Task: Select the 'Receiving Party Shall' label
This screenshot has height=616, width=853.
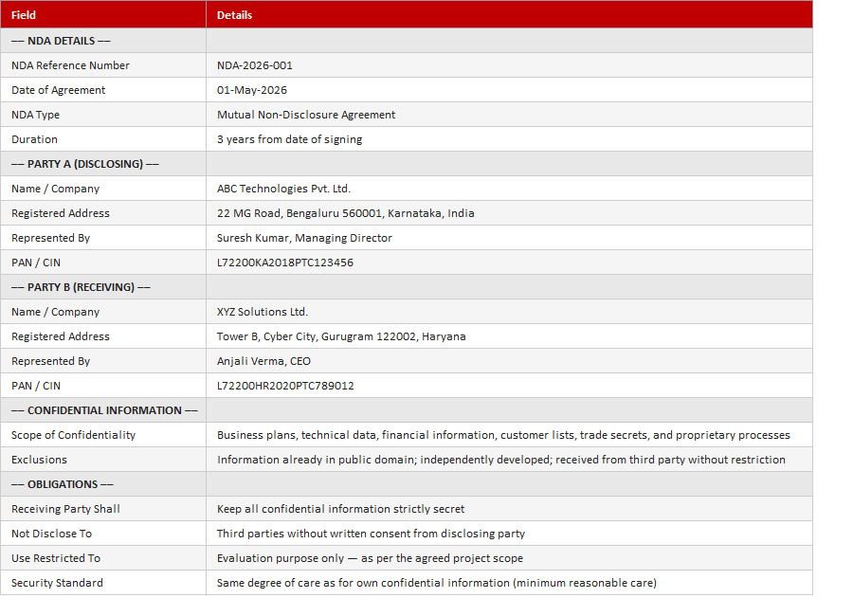Action: [65, 509]
